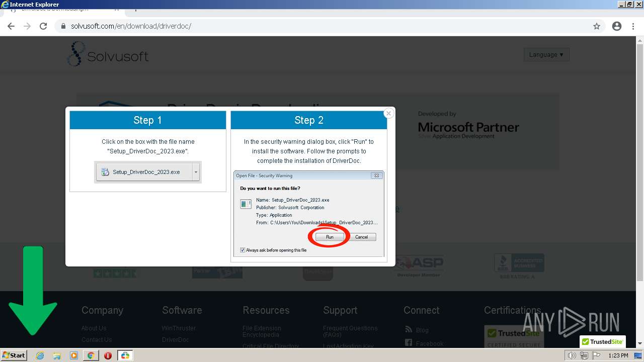Click the Solvusoft logo
This screenshot has height=362, width=644.
click(108, 54)
